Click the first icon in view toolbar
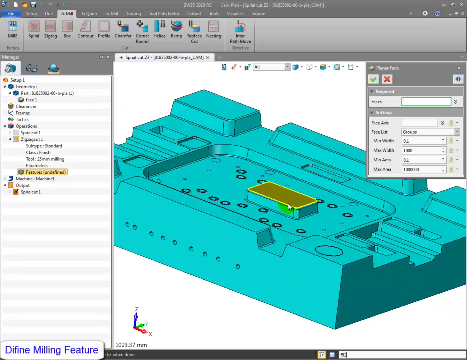Screen dimensions: 467x360 224,67
